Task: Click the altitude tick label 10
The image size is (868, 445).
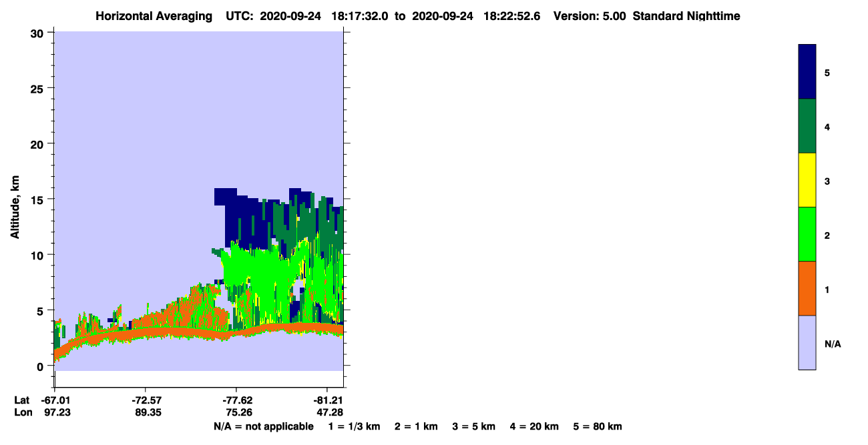Action: coord(38,255)
